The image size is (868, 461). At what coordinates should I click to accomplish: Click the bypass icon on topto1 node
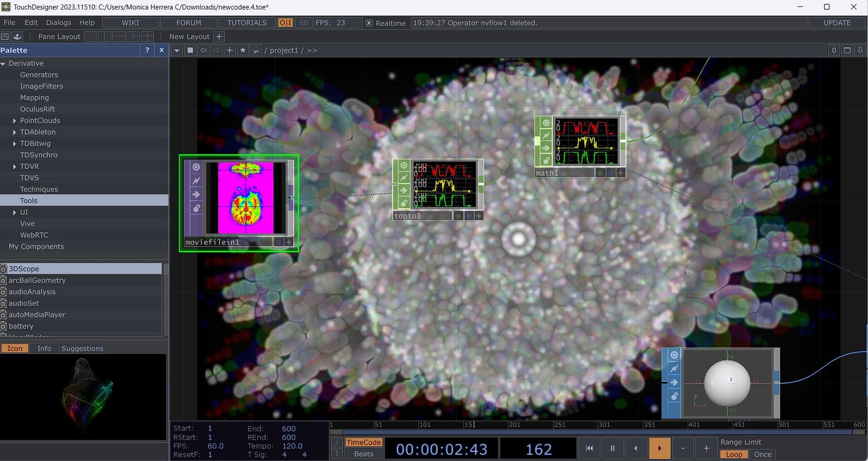tap(404, 178)
